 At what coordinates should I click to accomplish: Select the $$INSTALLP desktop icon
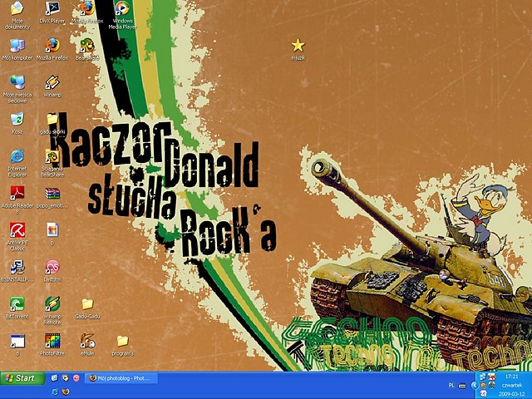(x=17, y=271)
